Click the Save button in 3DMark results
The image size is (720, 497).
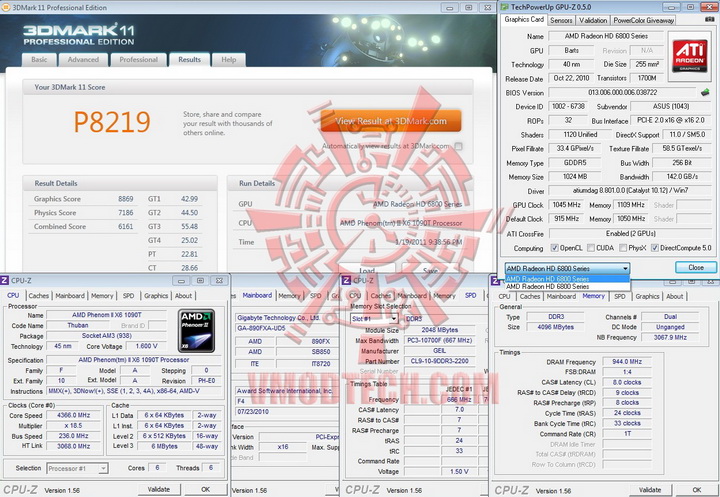430,270
